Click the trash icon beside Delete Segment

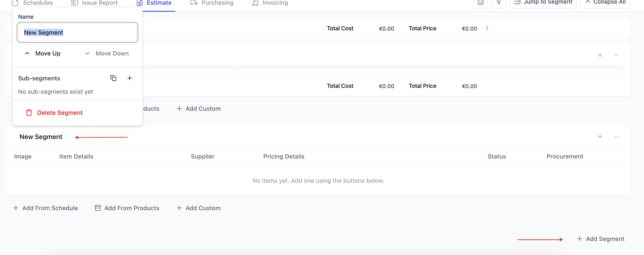tap(29, 113)
